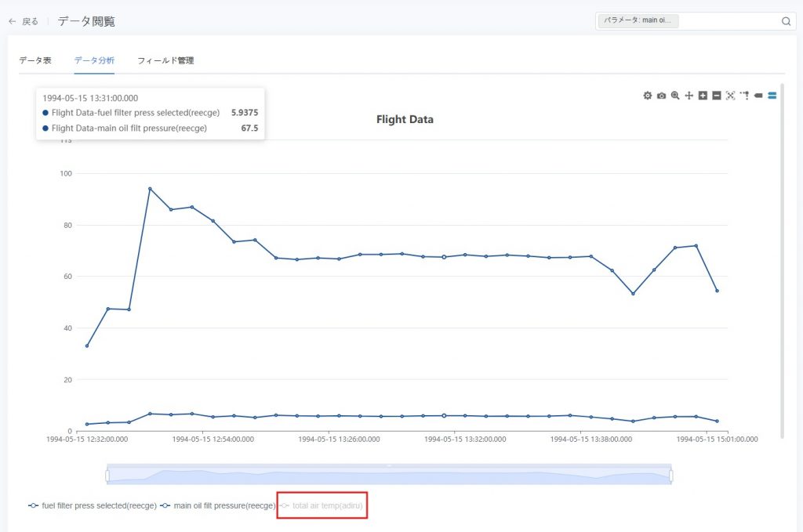The width and height of the screenshot is (803, 532).
Task: Open the フィールド管理 tab
Action: (165, 60)
